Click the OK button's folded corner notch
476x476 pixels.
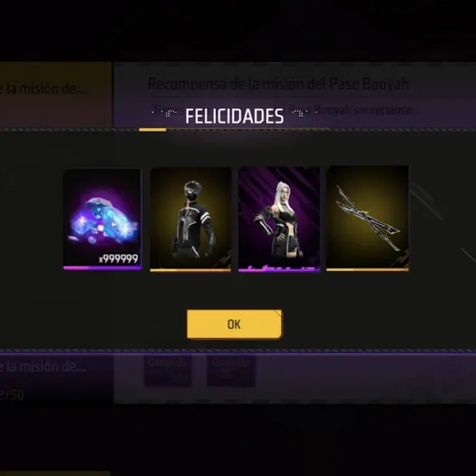coord(278,314)
